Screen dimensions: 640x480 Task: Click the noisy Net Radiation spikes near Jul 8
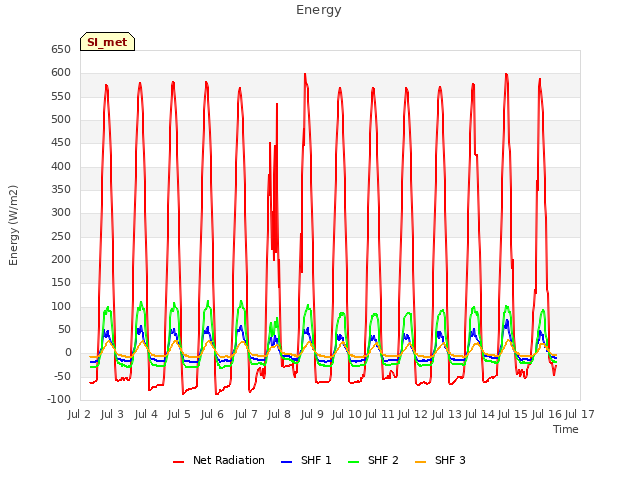coord(274,184)
